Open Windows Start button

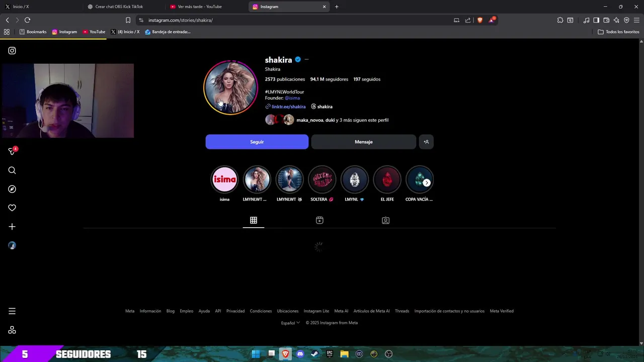click(256, 354)
